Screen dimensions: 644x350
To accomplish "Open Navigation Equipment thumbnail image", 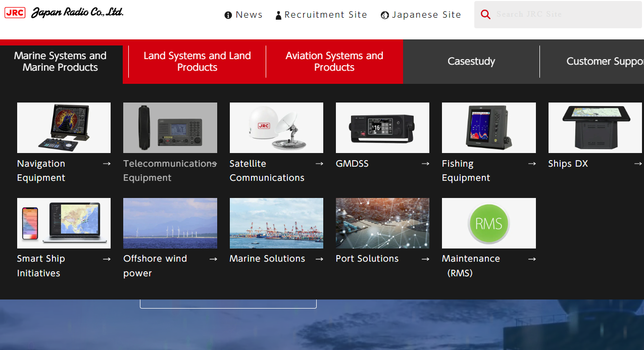I will (64, 128).
